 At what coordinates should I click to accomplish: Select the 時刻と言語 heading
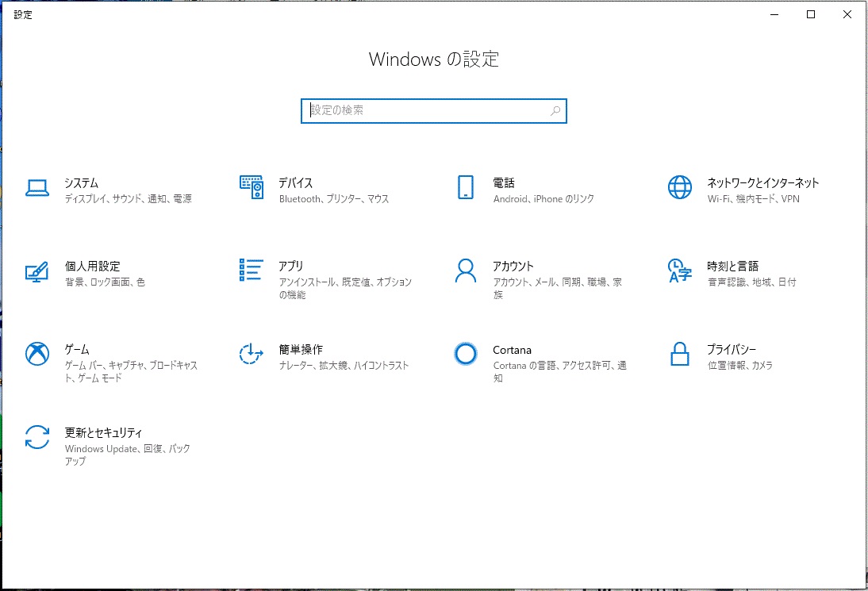pyautogui.click(x=733, y=267)
